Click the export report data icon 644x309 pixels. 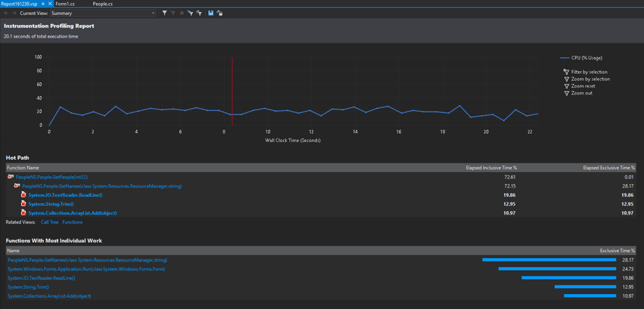point(220,13)
